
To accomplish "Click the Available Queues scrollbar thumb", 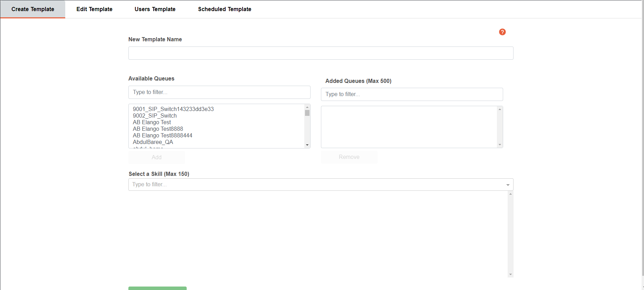I will (x=307, y=113).
